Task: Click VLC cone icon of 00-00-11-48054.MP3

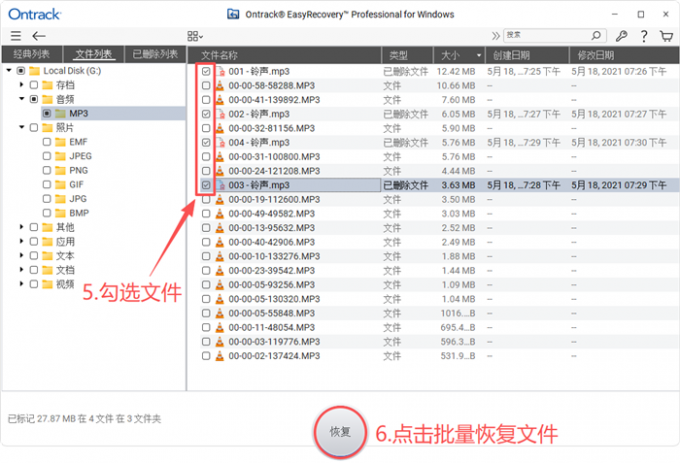Action: point(220,327)
